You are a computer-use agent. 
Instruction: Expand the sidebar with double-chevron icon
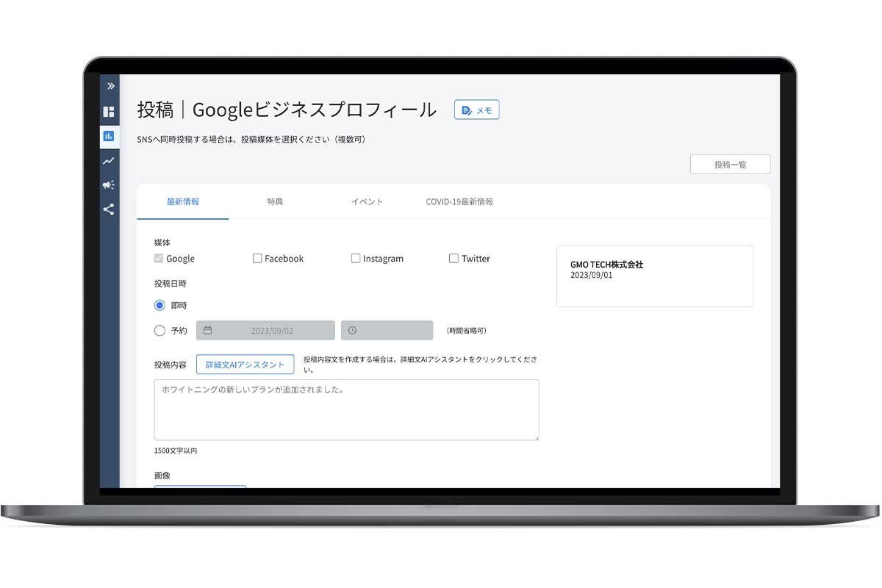click(x=110, y=86)
